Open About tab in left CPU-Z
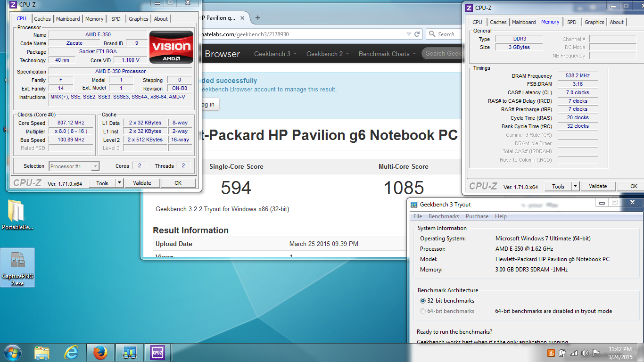The width and height of the screenshot is (644, 362). tap(161, 19)
